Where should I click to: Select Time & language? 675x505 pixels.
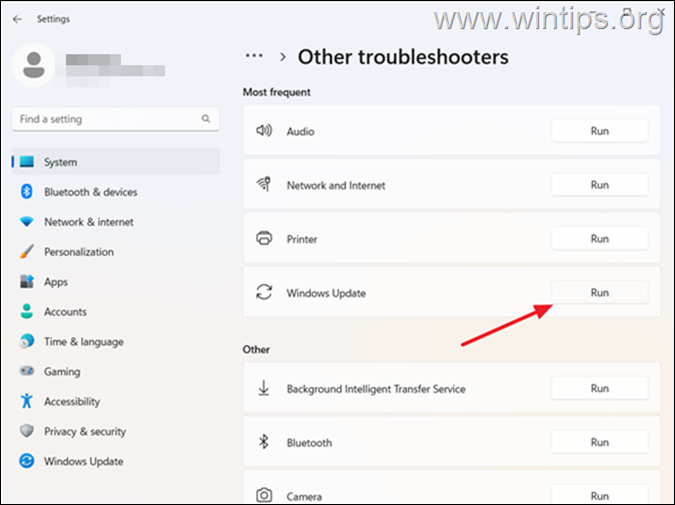point(116,341)
